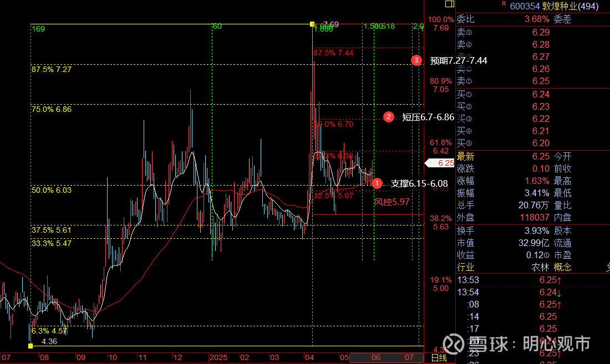Image resolution: width=610 pixels, height=364 pixels.
Task: Open the 概念 concept link
Action: tap(562, 267)
